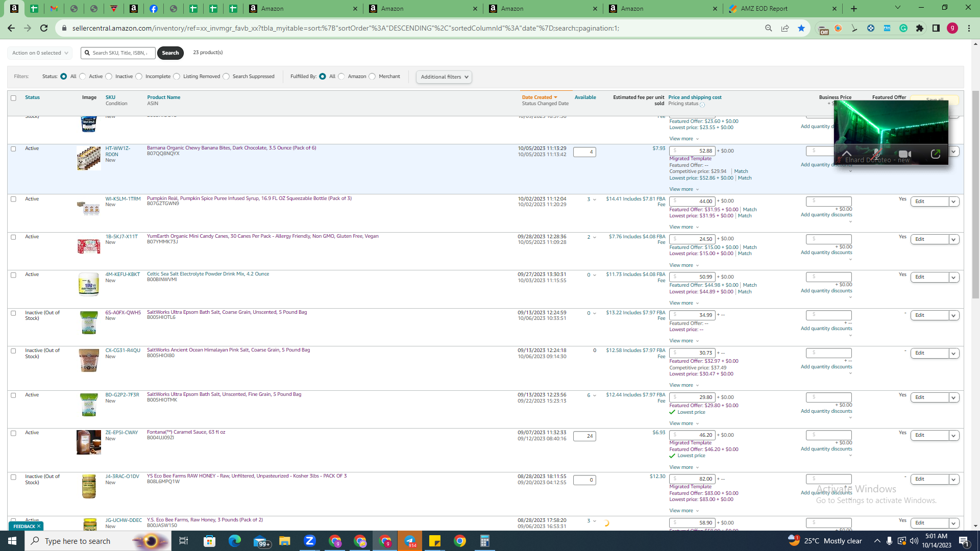Click the Search SKU, Title, ISBN field
The width and height of the screenshot is (980, 551).
tap(118, 53)
